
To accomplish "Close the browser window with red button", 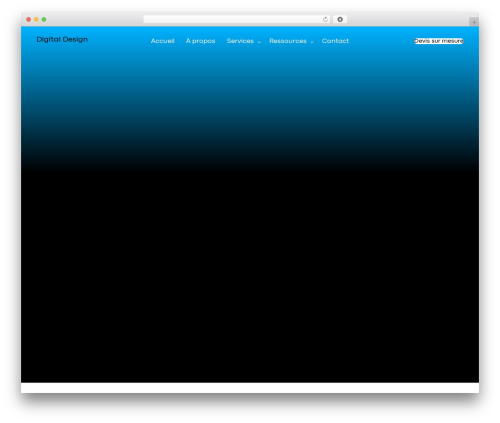I will [x=29, y=19].
